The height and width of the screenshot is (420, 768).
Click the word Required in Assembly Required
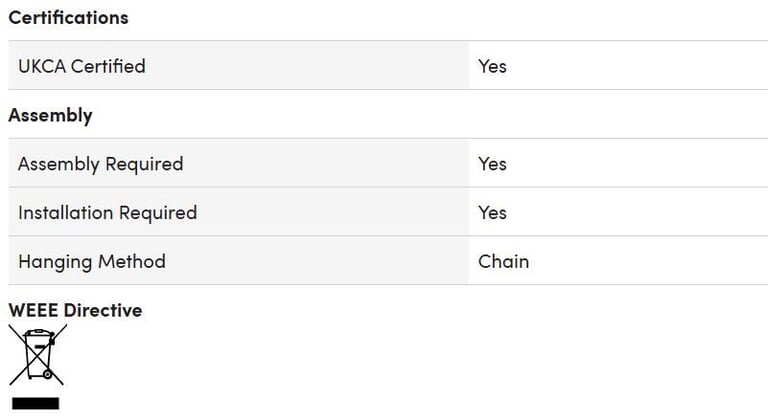pos(144,164)
